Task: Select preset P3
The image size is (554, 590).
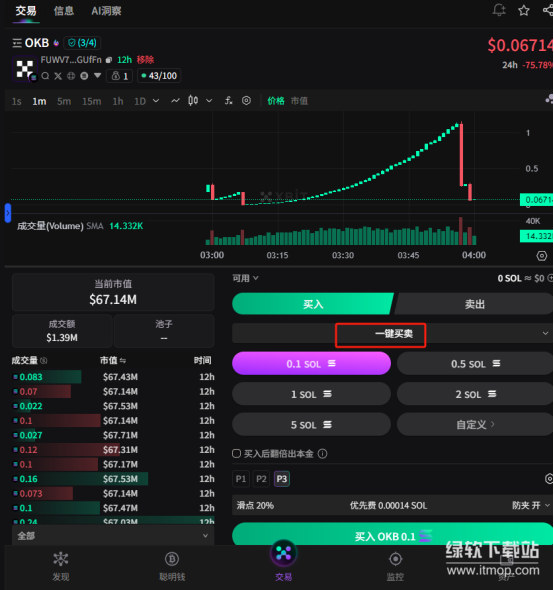Action: 282,479
